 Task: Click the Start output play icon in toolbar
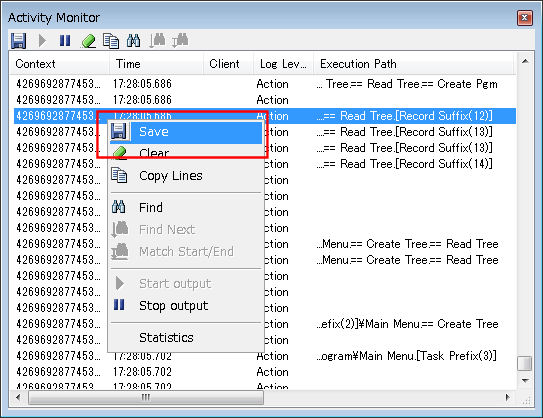(42, 41)
